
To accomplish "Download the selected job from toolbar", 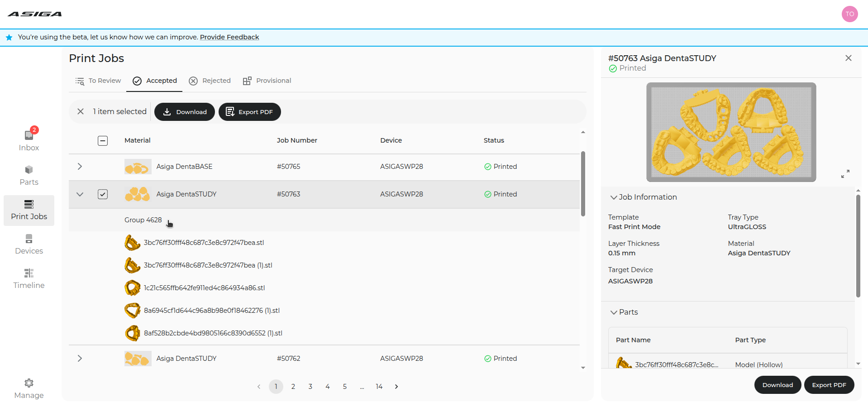I will coord(185,112).
